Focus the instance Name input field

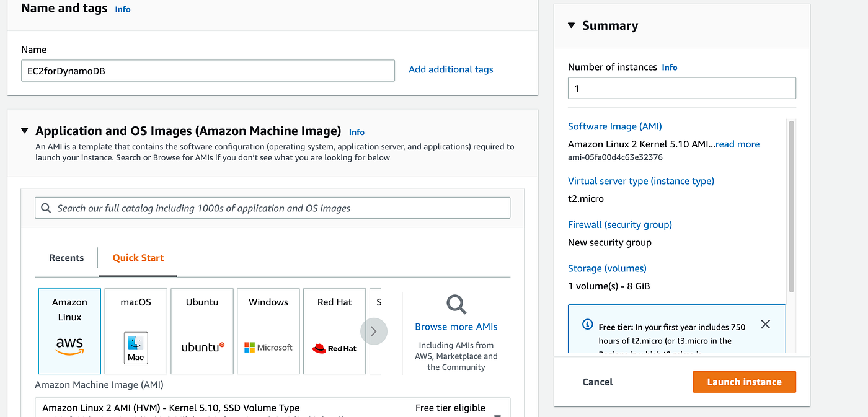[x=208, y=71]
